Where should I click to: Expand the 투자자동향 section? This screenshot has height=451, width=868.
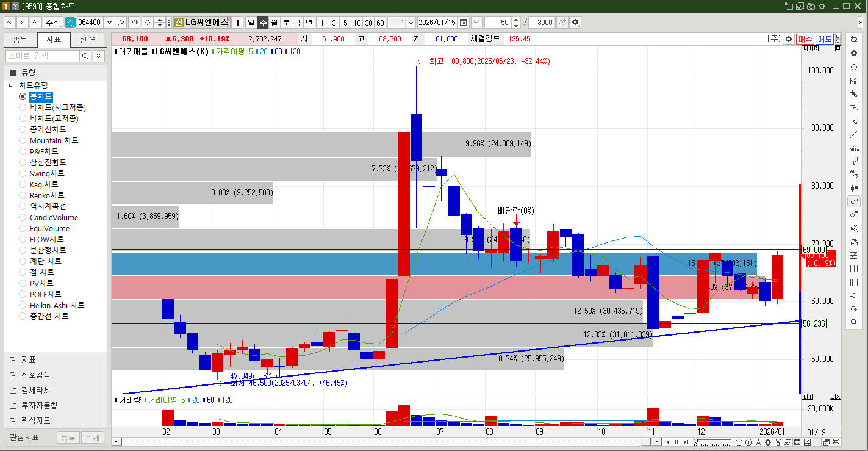pos(13,406)
